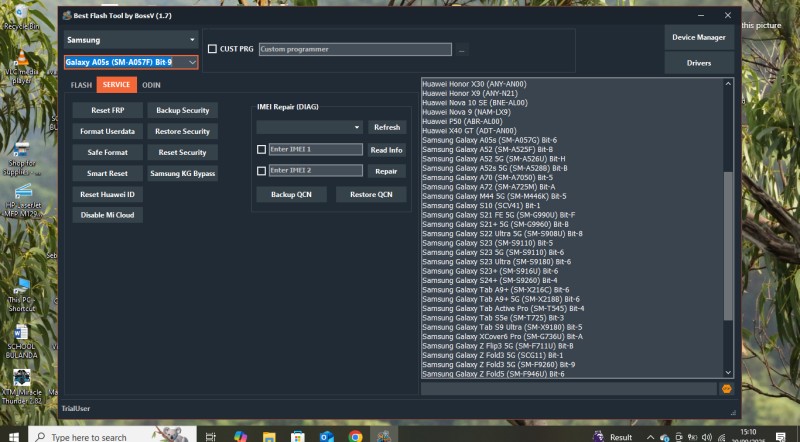Click the Restore QCN button
The image size is (800, 442).
[x=371, y=194]
